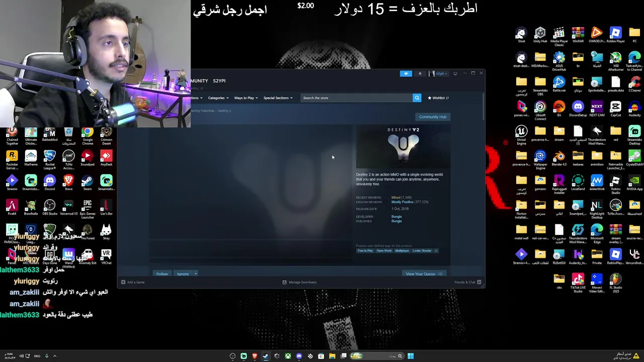Click the plus button after the tags

tap(436, 251)
